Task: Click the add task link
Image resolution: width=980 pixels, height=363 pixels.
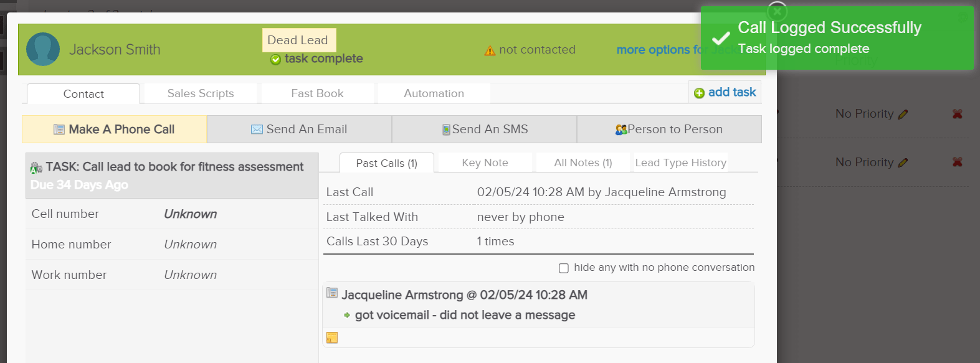Action: tap(732, 92)
